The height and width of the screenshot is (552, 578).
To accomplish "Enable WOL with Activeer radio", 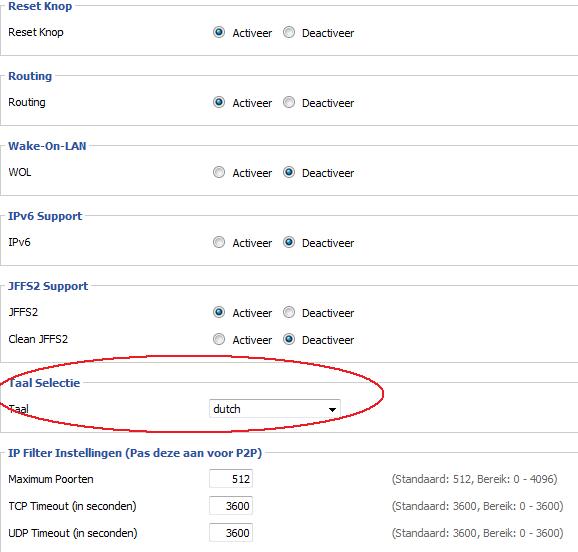I will 219,172.
